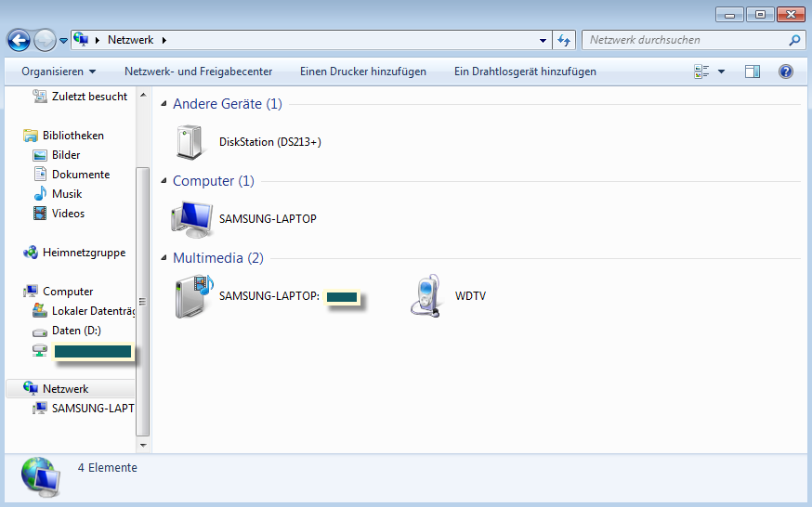Open the Organisieren menu
812x507 pixels.
pyautogui.click(x=58, y=71)
